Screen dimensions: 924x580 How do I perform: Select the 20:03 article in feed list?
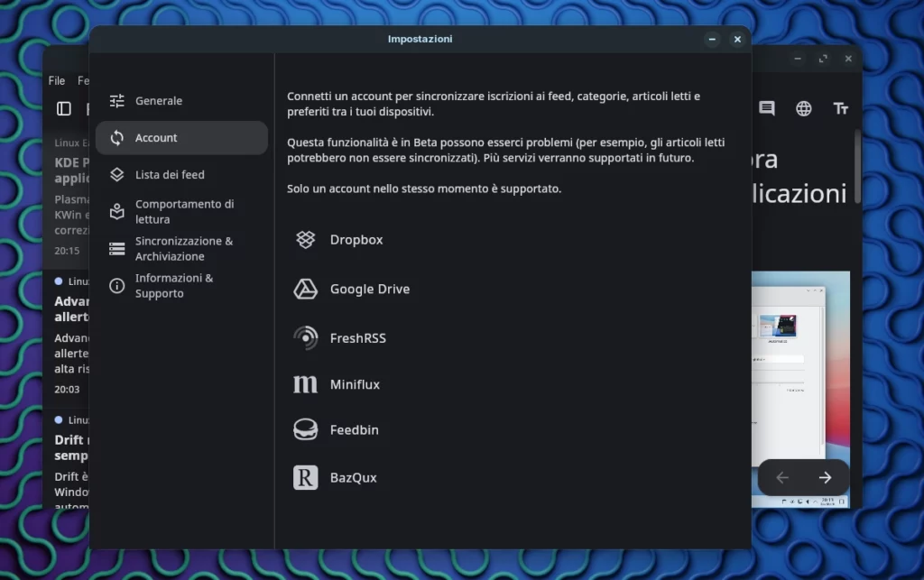pyautogui.click(x=66, y=337)
